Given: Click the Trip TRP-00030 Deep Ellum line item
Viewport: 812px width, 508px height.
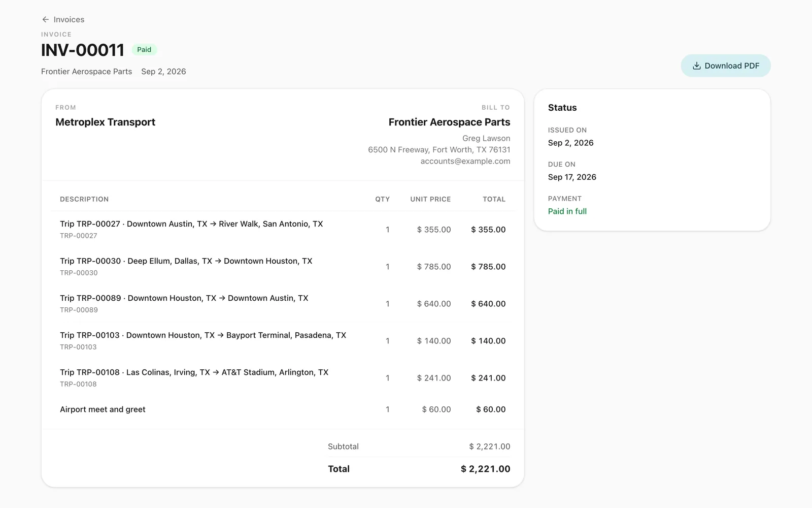Looking at the screenshot, I should click(186, 261).
